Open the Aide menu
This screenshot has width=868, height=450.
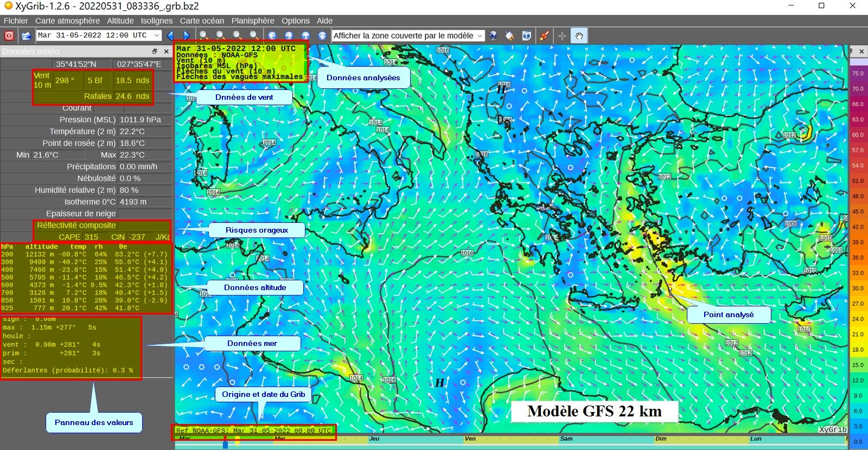pos(324,21)
